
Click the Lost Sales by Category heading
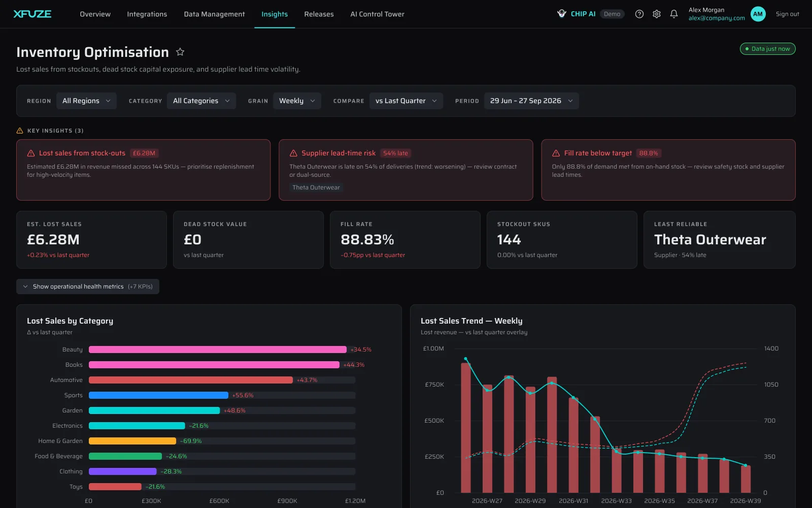click(70, 321)
